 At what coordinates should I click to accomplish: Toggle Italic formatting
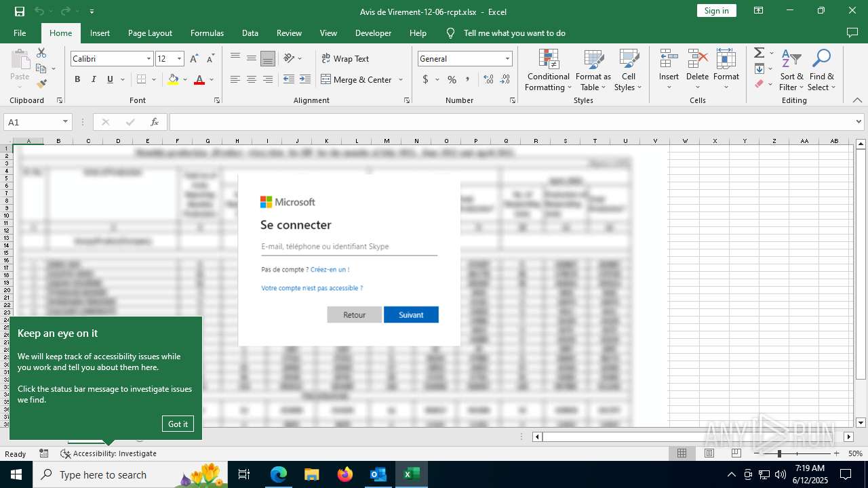click(94, 79)
